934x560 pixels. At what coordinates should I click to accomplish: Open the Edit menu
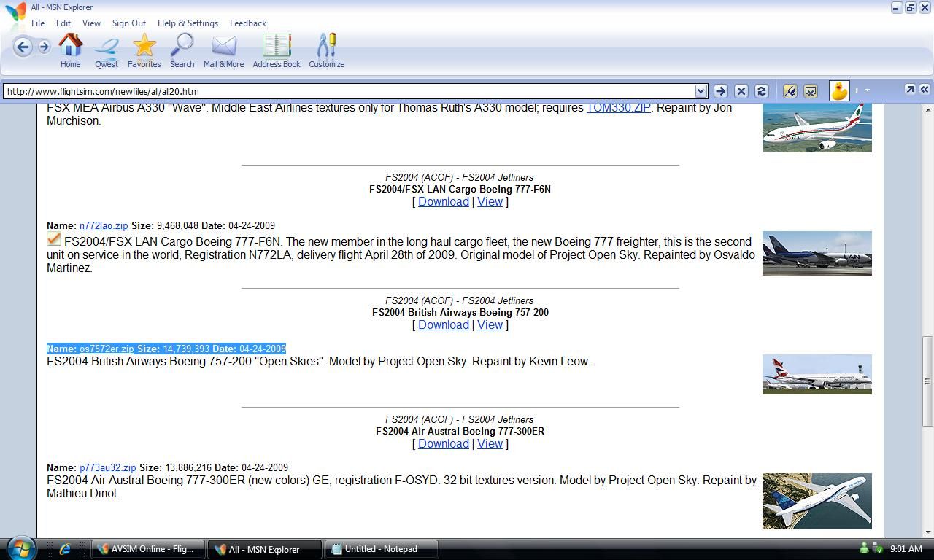tap(63, 23)
